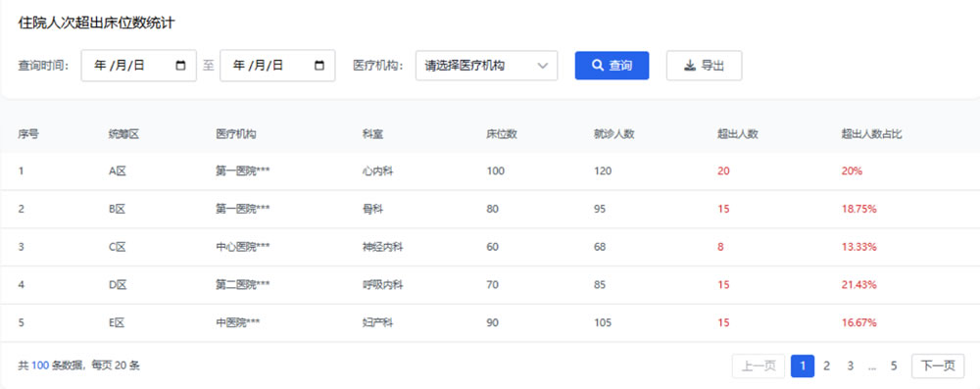The image size is (980, 389).
Task: Open calendar picker on start date field
Action: click(x=181, y=66)
